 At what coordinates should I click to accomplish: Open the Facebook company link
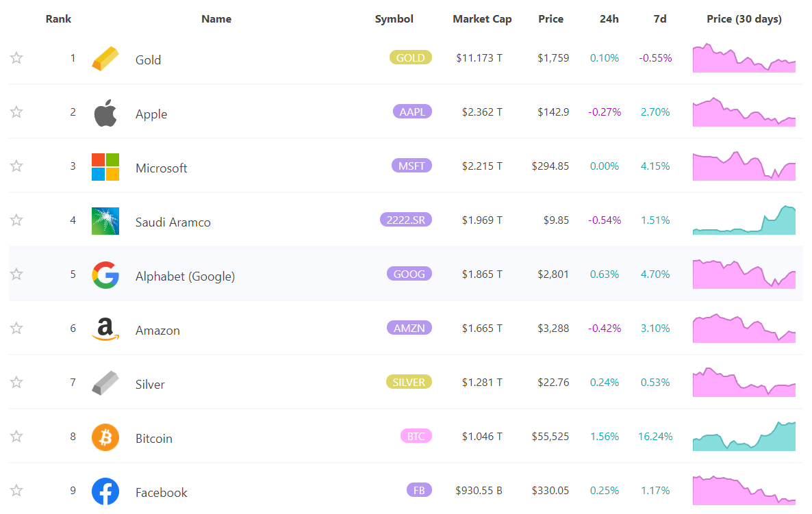[x=161, y=493]
